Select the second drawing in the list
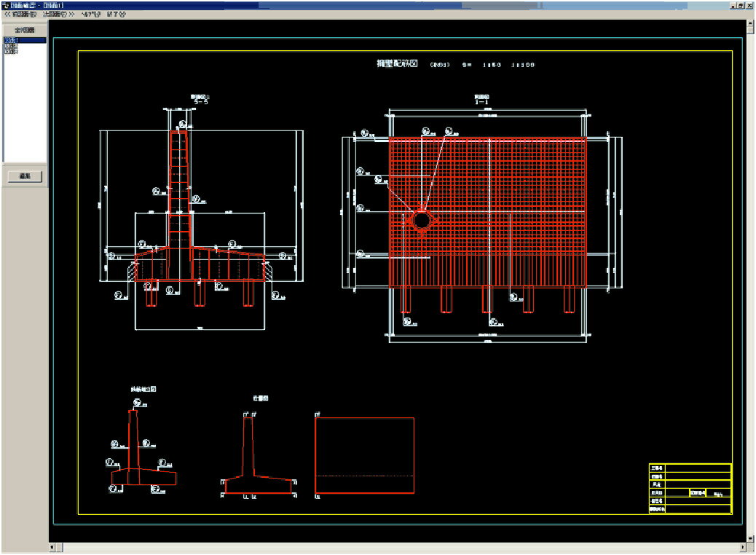Viewport: 756px width, 555px height. (12, 47)
